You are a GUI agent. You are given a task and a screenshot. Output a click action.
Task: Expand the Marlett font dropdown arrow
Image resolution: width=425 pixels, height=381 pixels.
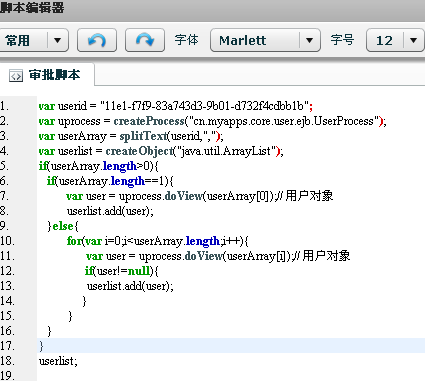tap(310, 40)
